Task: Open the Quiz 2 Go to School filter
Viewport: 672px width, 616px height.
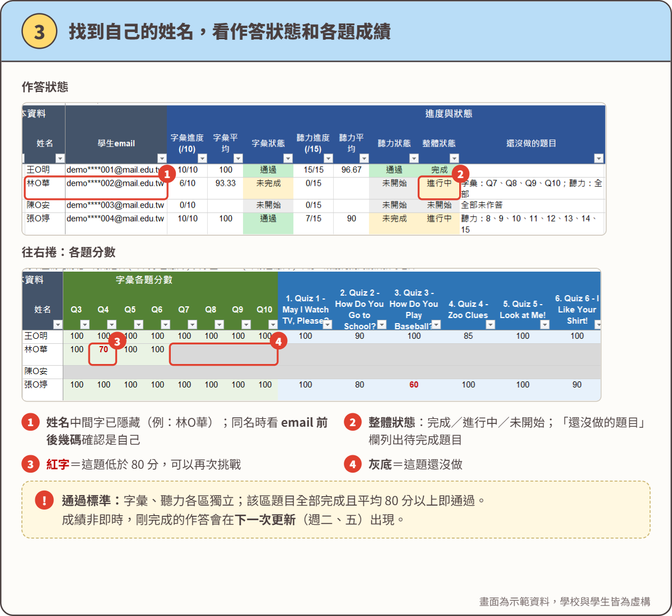Action: [382, 325]
